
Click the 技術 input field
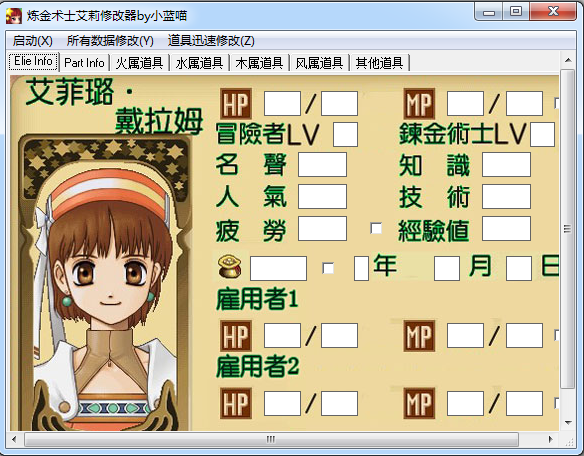click(506, 196)
